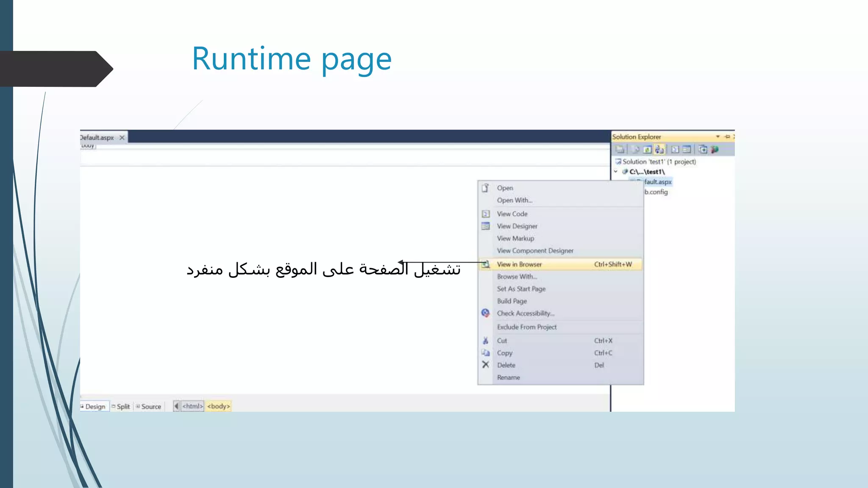Click the <body> tag navigator button

point(218,406)
